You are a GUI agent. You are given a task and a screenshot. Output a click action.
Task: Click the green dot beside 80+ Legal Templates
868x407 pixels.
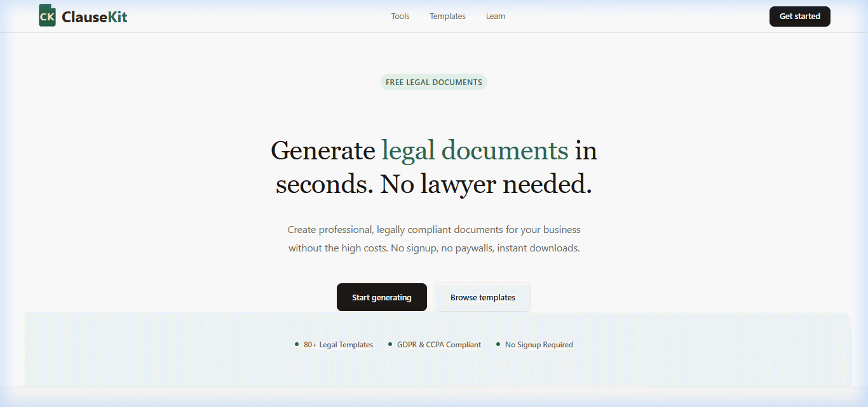tap(297, 344)
